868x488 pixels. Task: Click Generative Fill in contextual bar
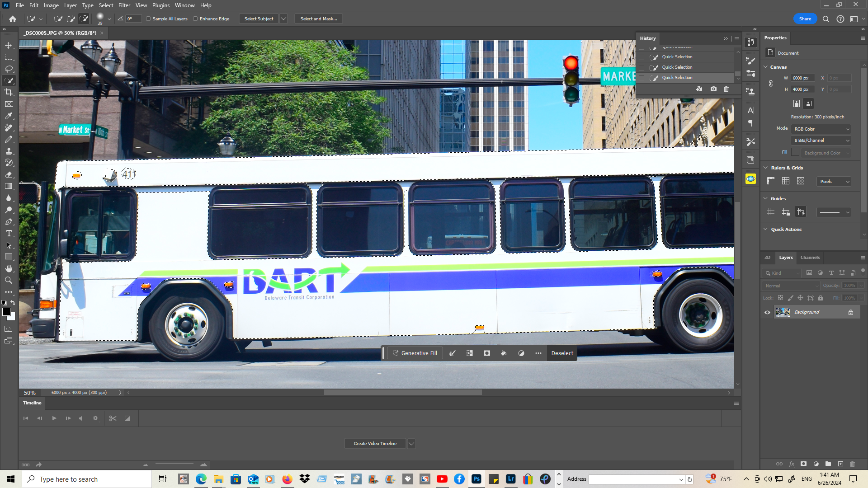(x=415, y=353)
